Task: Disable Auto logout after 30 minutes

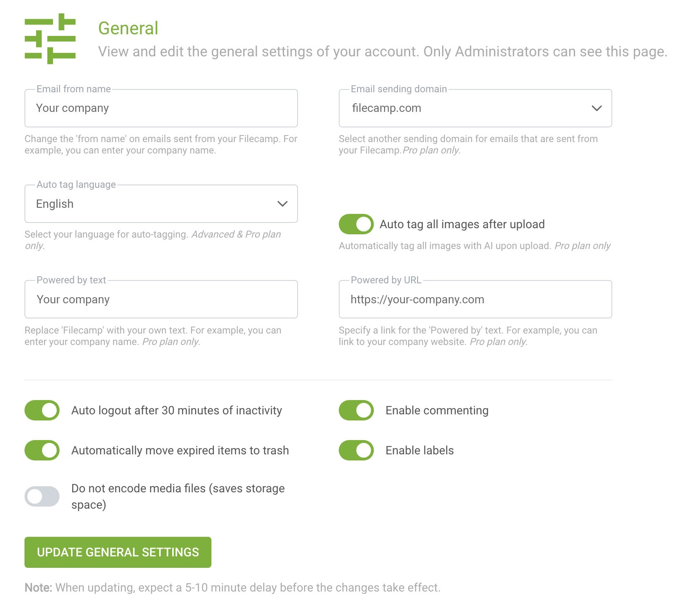Action: pos(42,410)
